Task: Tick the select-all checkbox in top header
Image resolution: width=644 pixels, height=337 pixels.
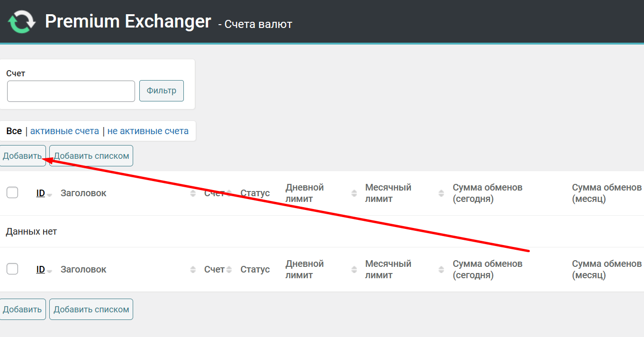Action: pyautogui.click(x=12, y=192)
